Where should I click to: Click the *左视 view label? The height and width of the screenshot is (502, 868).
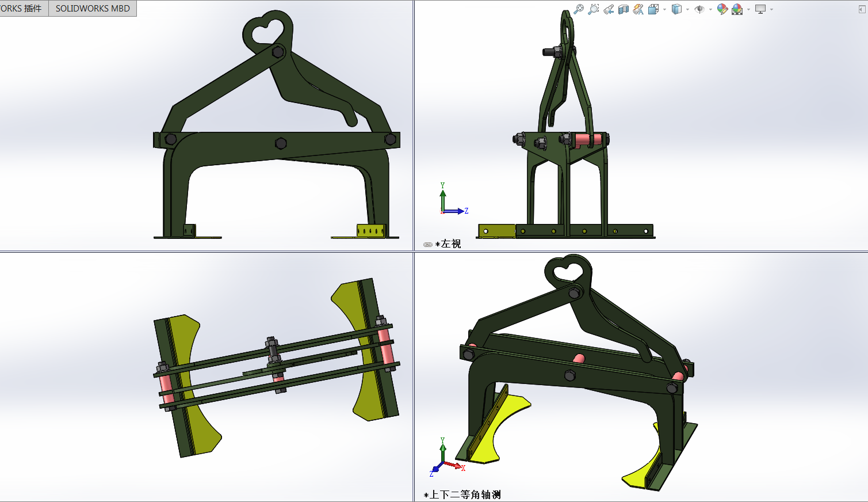tap(448, 244)
